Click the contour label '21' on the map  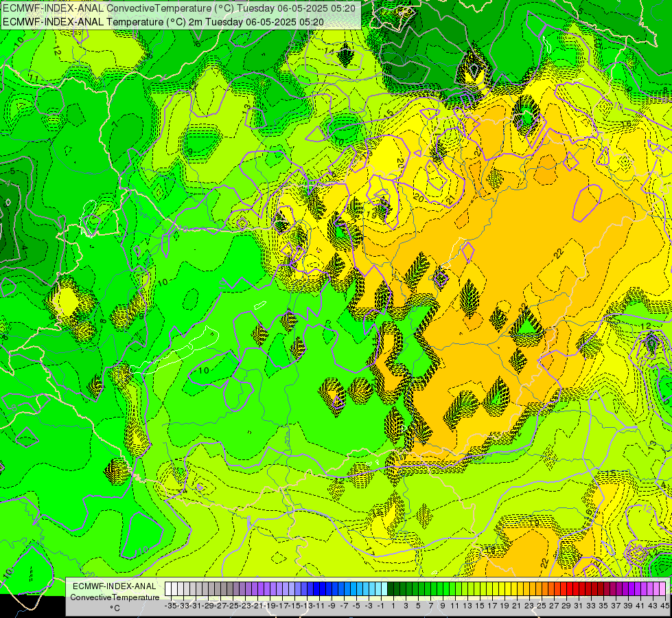(450, 199)
